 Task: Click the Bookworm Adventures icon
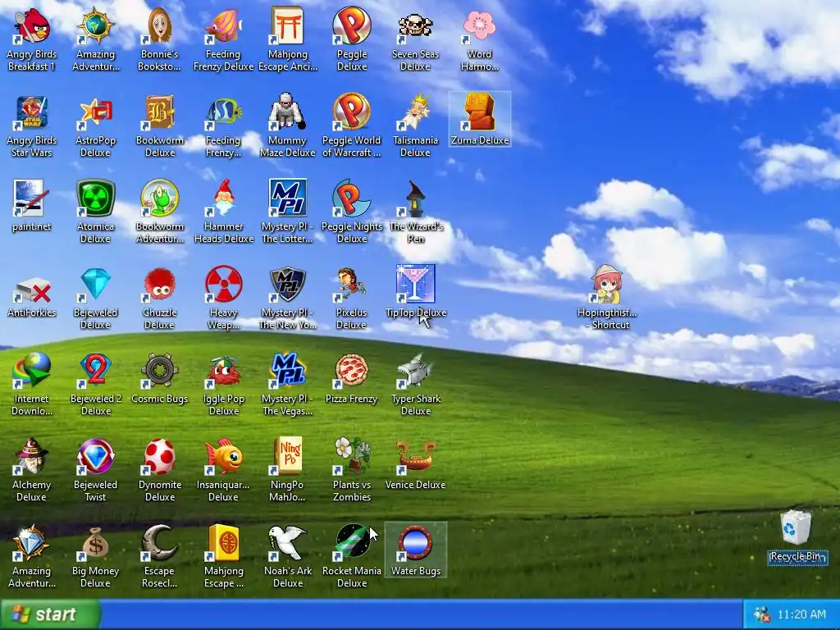pyautogui.click(x=159, y=199)
